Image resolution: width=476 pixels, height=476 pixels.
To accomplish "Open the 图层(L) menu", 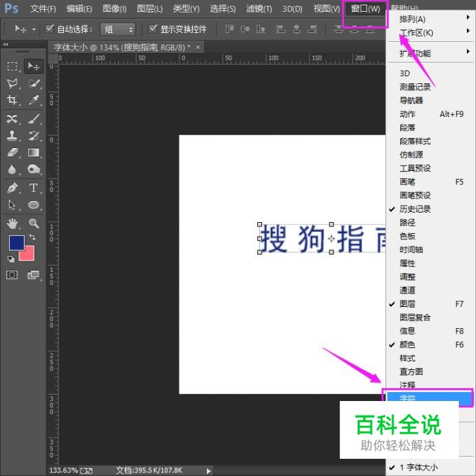I will (x=150, y=9).
